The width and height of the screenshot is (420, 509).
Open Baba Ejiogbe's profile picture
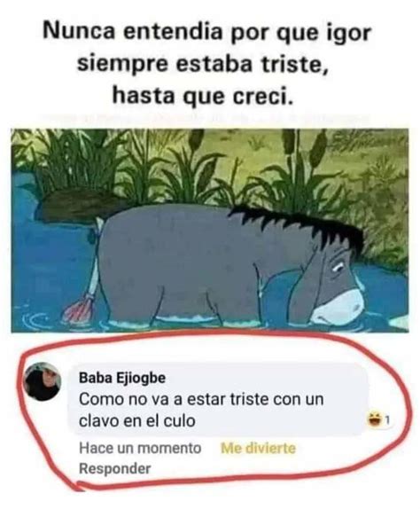coord(43,381)
